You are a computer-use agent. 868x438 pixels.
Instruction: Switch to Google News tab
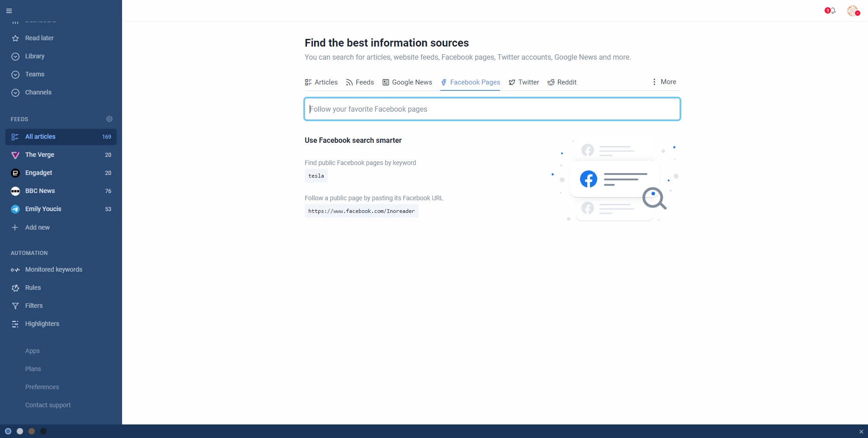tap(407, 82)
